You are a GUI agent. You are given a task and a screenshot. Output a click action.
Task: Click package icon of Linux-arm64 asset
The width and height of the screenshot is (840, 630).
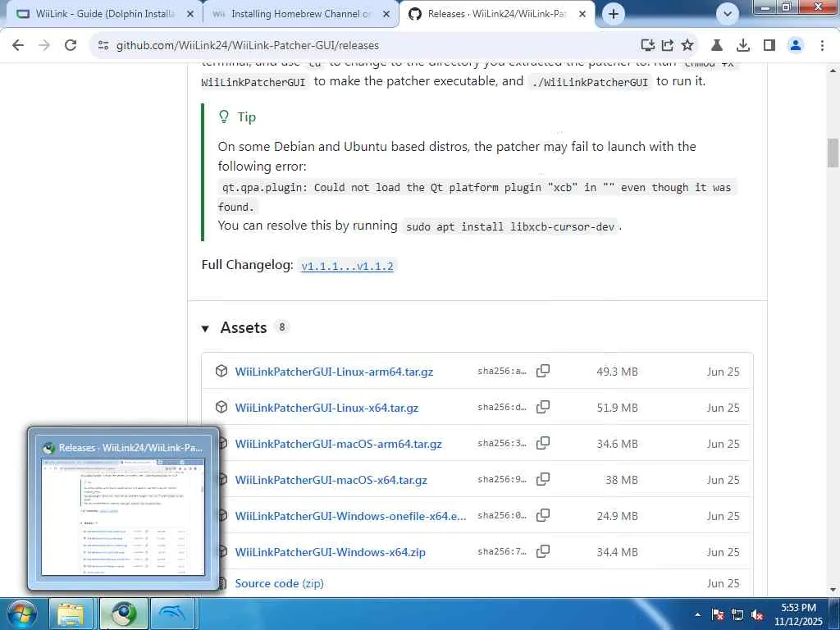pyautogui.click(x=221, y=371)
